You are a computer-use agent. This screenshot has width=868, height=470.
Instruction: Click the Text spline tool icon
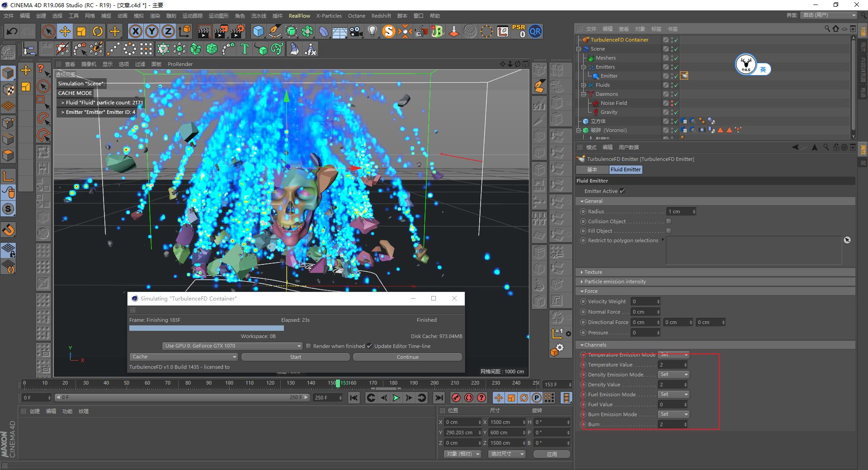(x=244, y=48)
